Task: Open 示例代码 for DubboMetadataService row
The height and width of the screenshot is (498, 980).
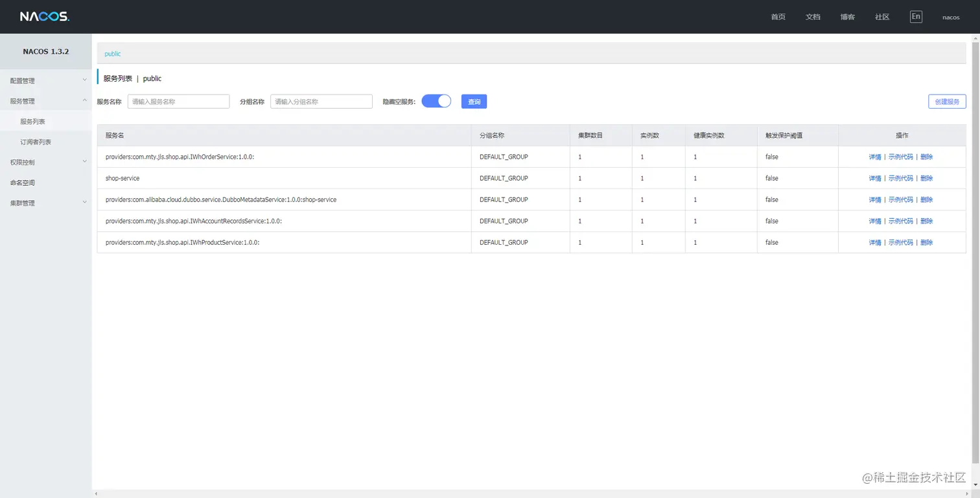Action: point(900,199)
